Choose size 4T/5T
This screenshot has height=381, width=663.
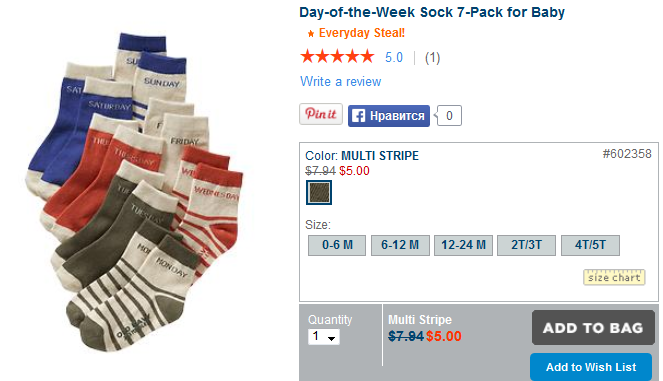pyautogui.click(x=590, y=245)
